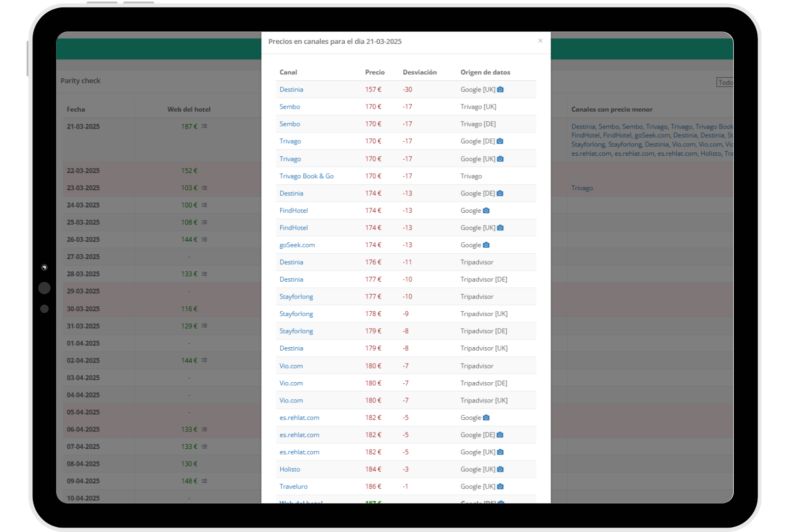
Task: Open screenshot icon for Destinia 174 € row
Action: 500,194
